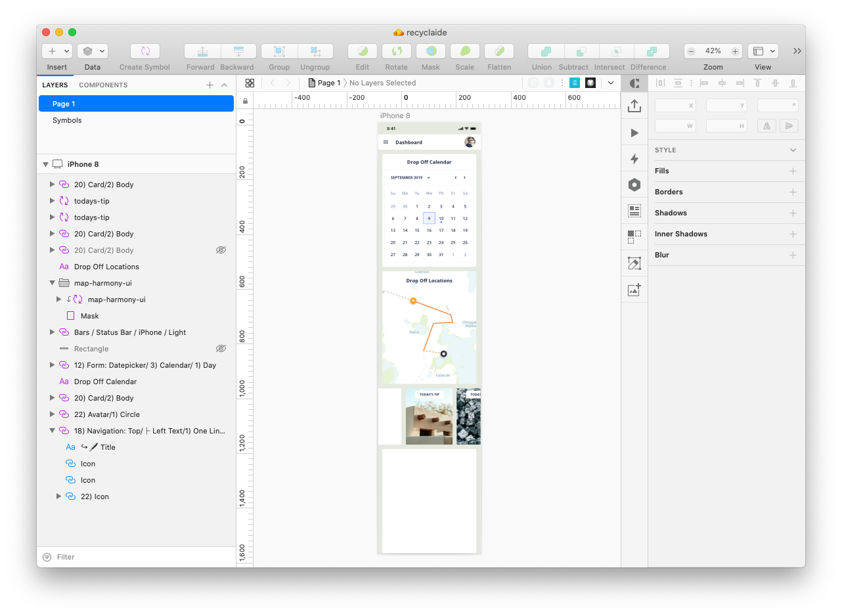
Task: Select the Rotate tool in toolbar
Action: [397, 51]
